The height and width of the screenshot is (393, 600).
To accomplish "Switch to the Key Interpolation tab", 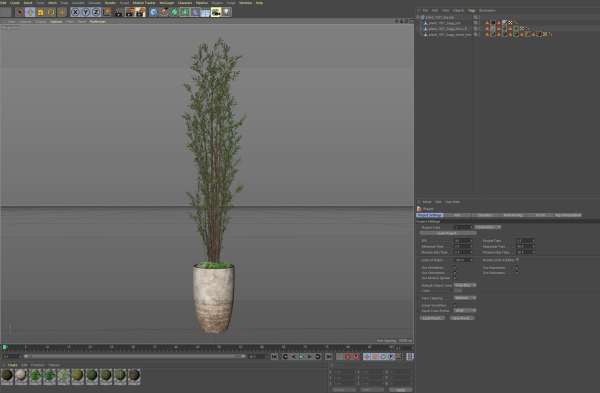I will coord(568,215).
